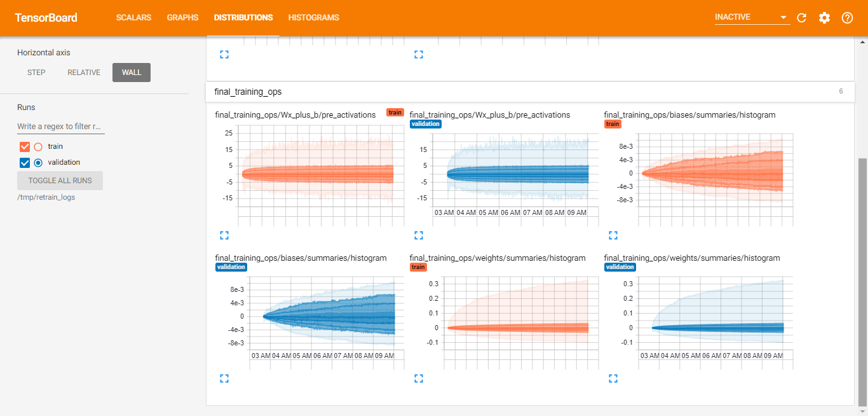Switch to the SCALARS tab

133,18
